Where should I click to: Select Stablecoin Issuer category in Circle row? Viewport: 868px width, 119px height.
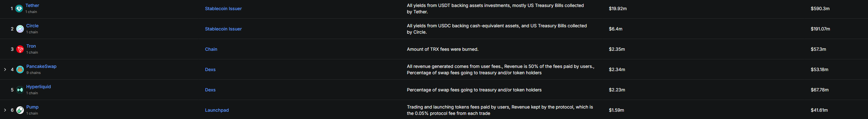coord(223,29)
